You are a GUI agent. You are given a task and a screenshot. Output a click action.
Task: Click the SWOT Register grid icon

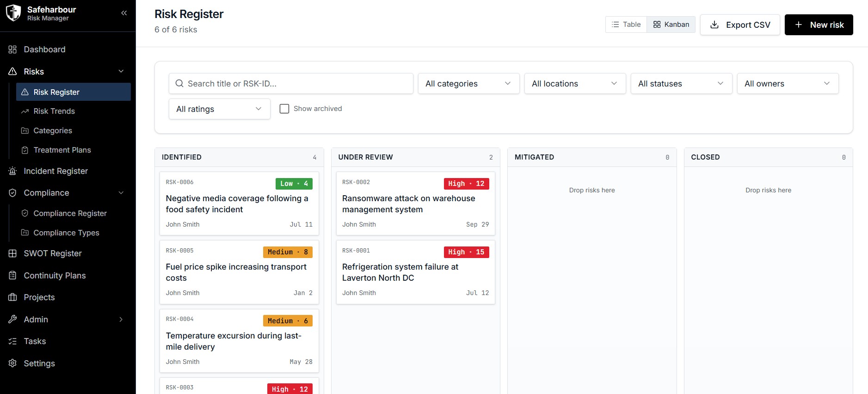(x=12, y=253)
